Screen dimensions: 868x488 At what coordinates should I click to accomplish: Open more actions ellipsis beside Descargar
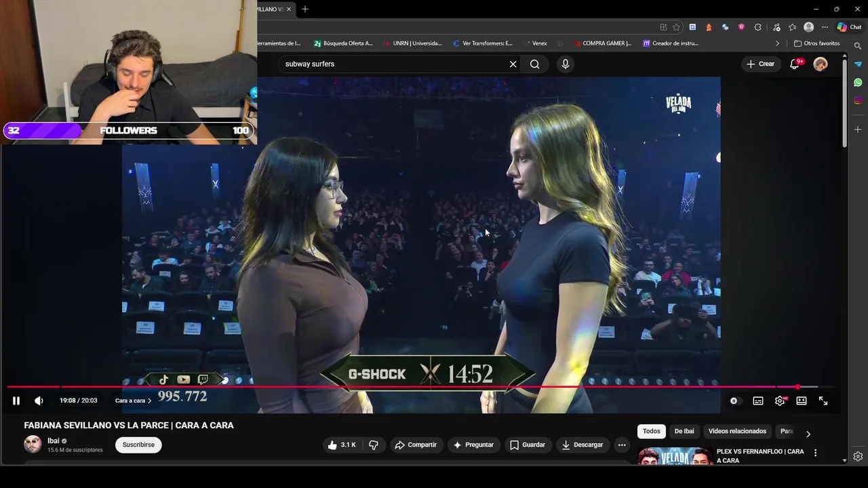coord(622,445)
